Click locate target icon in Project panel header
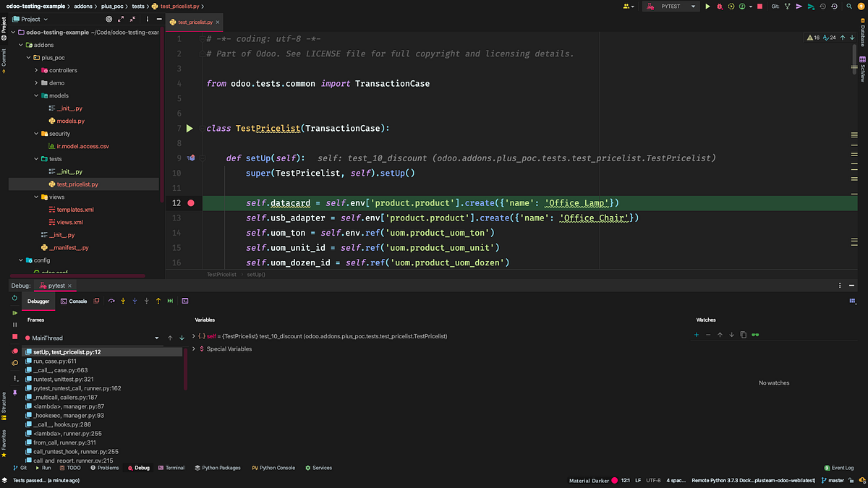Image resolution: width=868 pixels, height=488 pixels. 109,19
